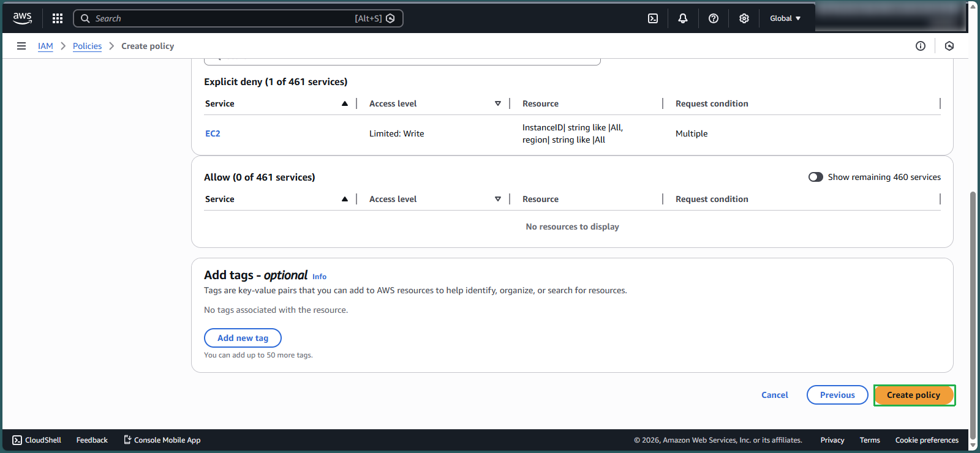Image resolution: width=980 pixels, height=453 pixels.
Task: Open the Global region dropdown
Action: pyautogui.click(x=785, y=18)
